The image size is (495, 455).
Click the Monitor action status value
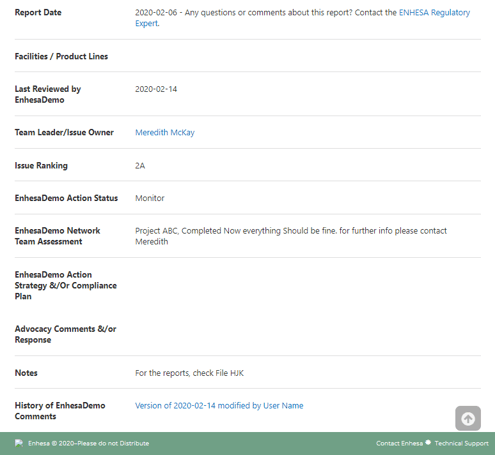[150, 198]
